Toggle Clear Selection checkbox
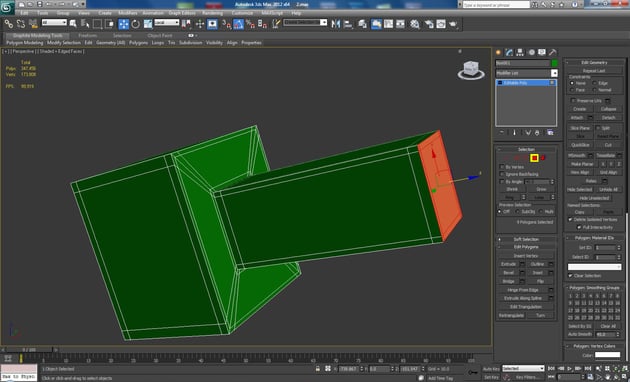 [x=570, y=276]
